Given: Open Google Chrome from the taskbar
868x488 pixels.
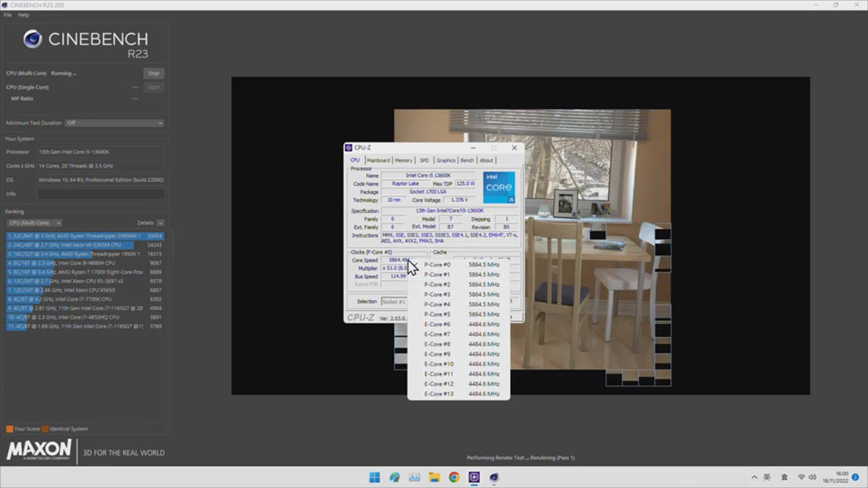Looking at the screenshot, I should pos(454,477).
